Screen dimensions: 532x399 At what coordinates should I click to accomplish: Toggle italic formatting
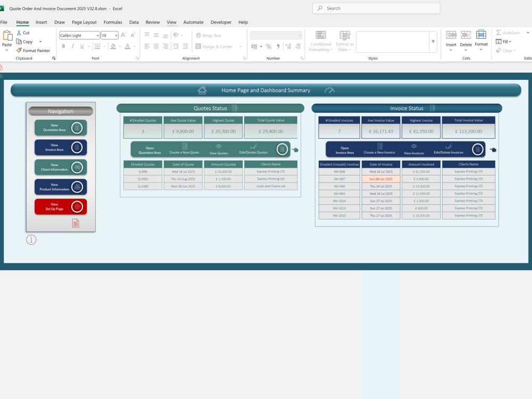(x=72, y=46)
